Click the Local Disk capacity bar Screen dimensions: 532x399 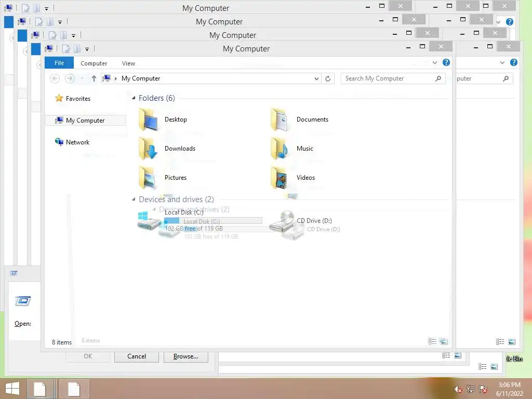pos(213,221)
